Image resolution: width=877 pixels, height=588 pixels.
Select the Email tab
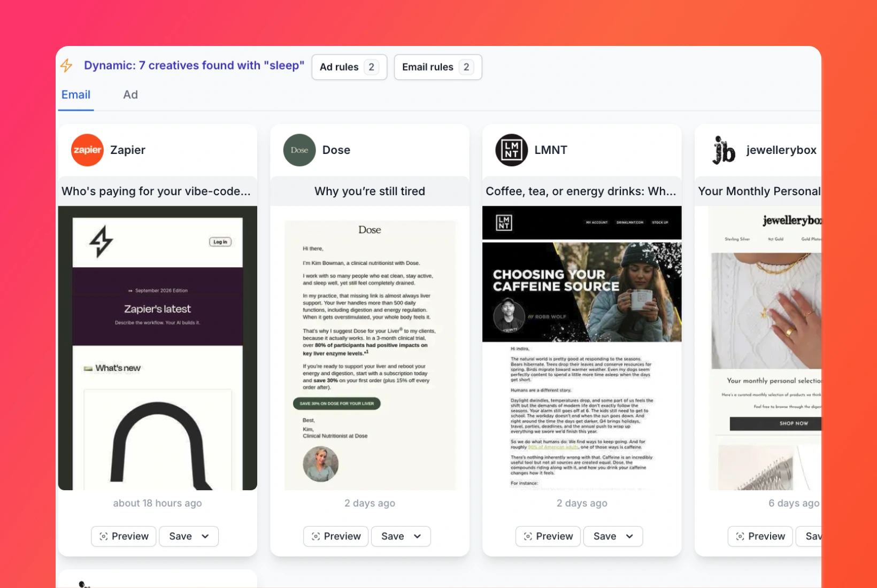click(x=76, y=95)
